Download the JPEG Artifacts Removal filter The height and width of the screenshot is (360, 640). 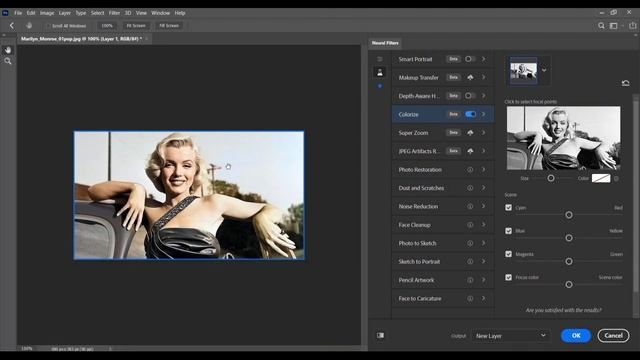tap(470, 151)
